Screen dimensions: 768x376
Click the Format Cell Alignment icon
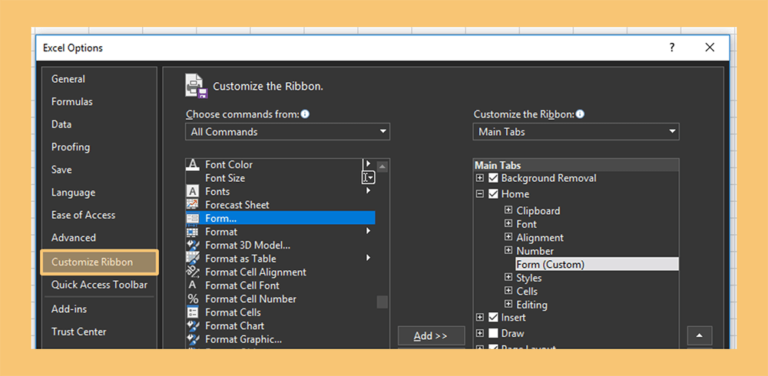click(x=193, y=272)
